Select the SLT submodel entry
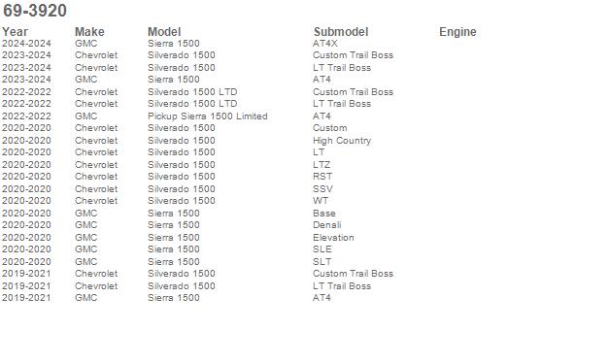 pos(322,261)
